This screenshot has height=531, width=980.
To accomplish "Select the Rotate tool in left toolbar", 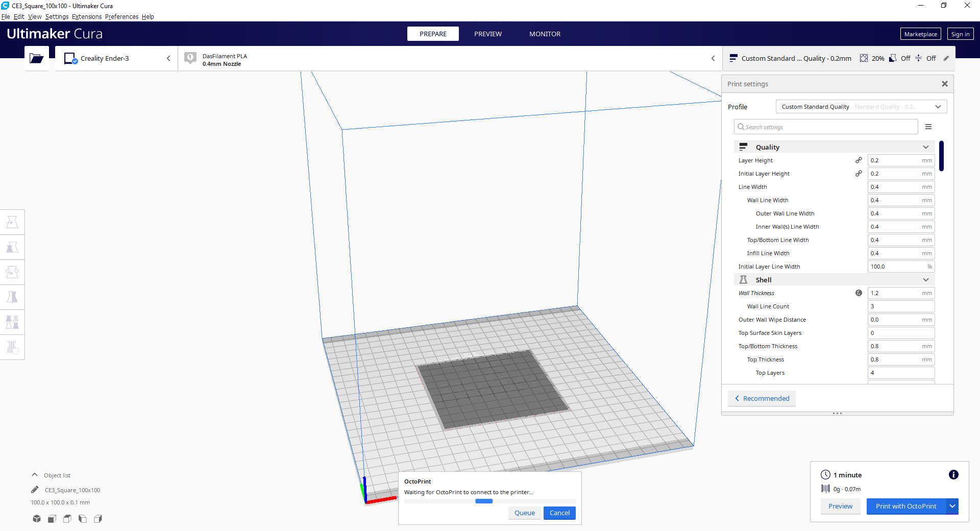I will click(x=12, y=272).
